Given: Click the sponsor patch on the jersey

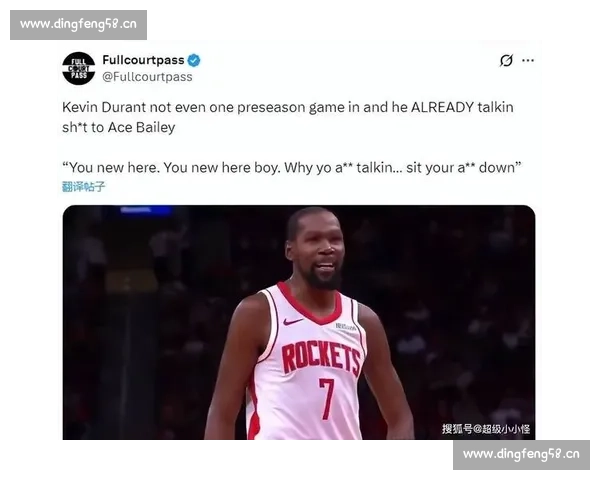Looking at the screenshot, I should pos(346,327).
